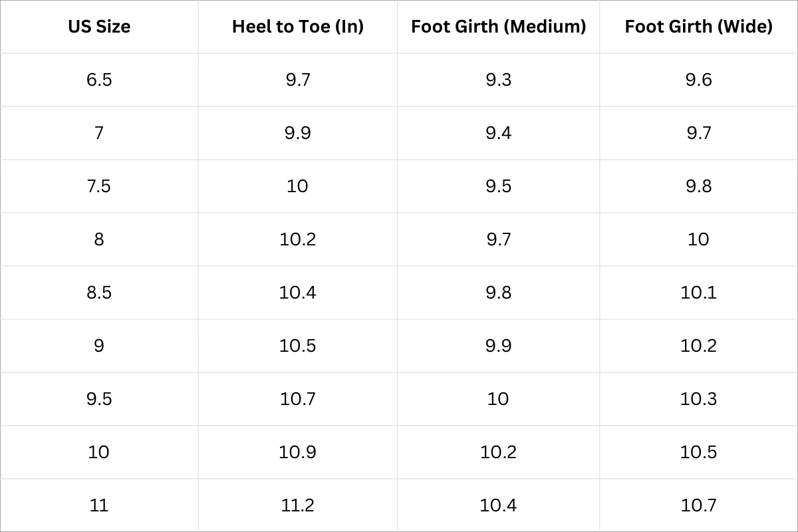
Task: Click wide girth value 10.7
Action: [698, 505]
